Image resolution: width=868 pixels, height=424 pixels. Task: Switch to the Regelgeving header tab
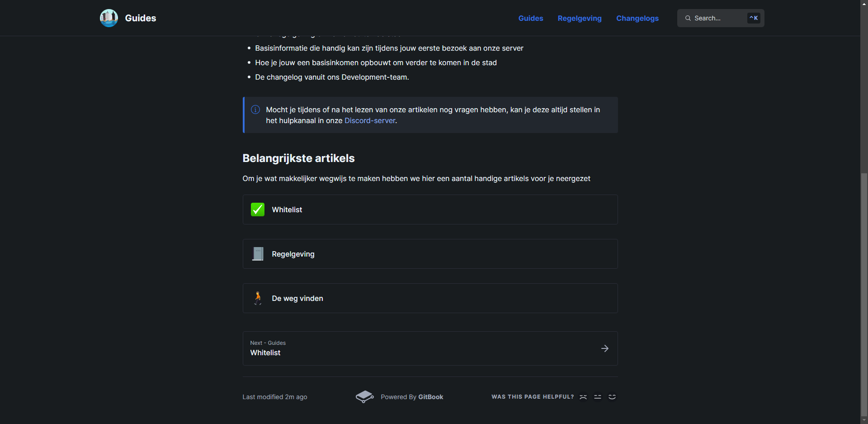(579, 18)
